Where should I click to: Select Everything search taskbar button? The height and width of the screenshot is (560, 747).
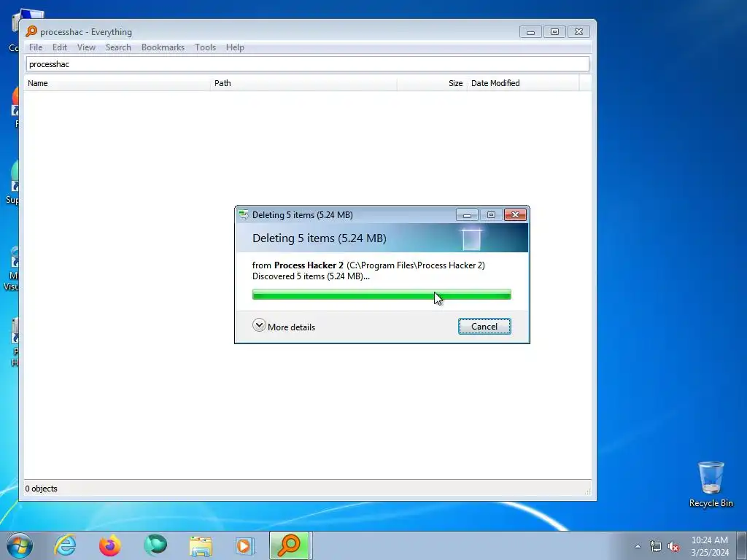pos(290,545)
